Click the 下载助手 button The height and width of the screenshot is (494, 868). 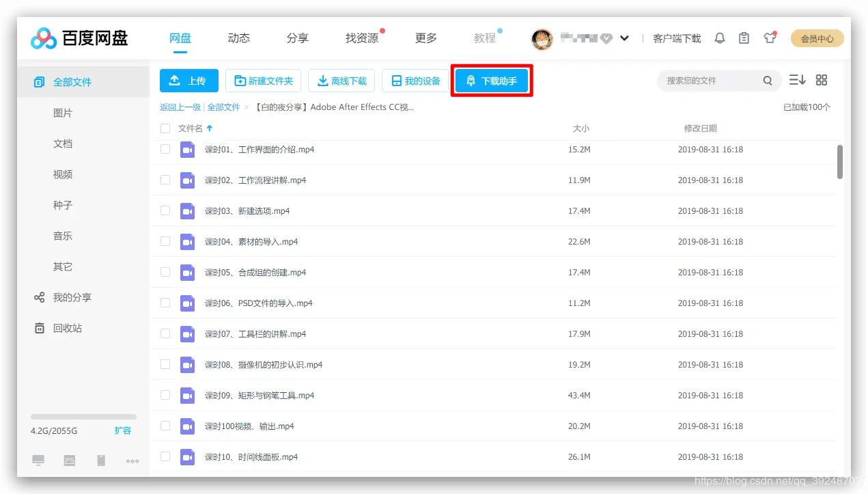pos(492,81)
